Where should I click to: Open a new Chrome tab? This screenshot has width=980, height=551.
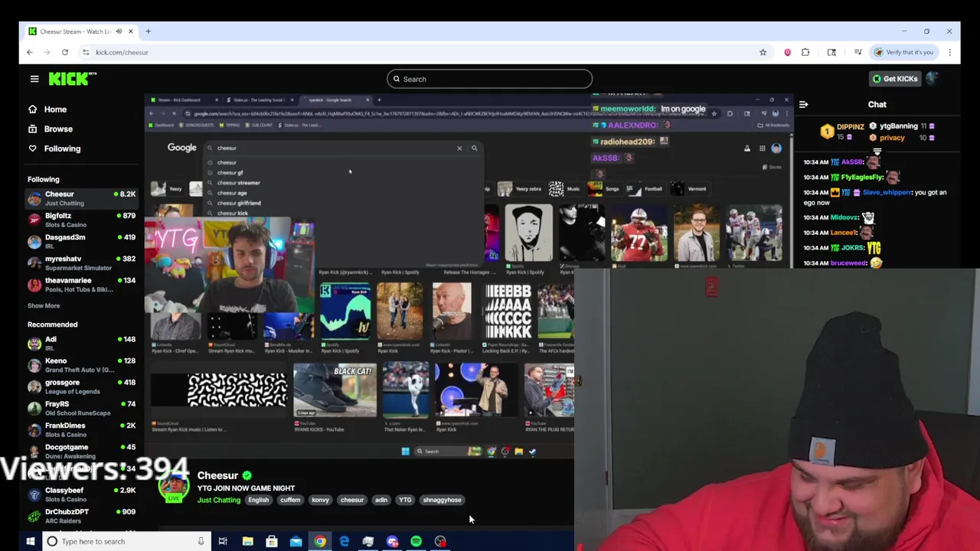pos(148,31)
